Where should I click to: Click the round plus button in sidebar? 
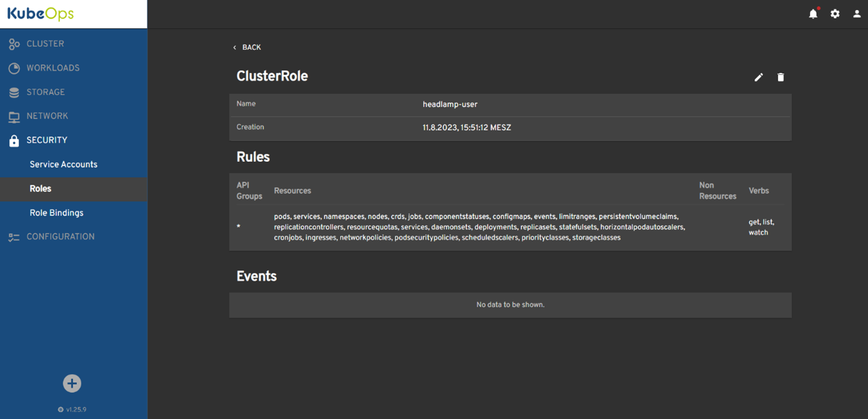point(72,383)
